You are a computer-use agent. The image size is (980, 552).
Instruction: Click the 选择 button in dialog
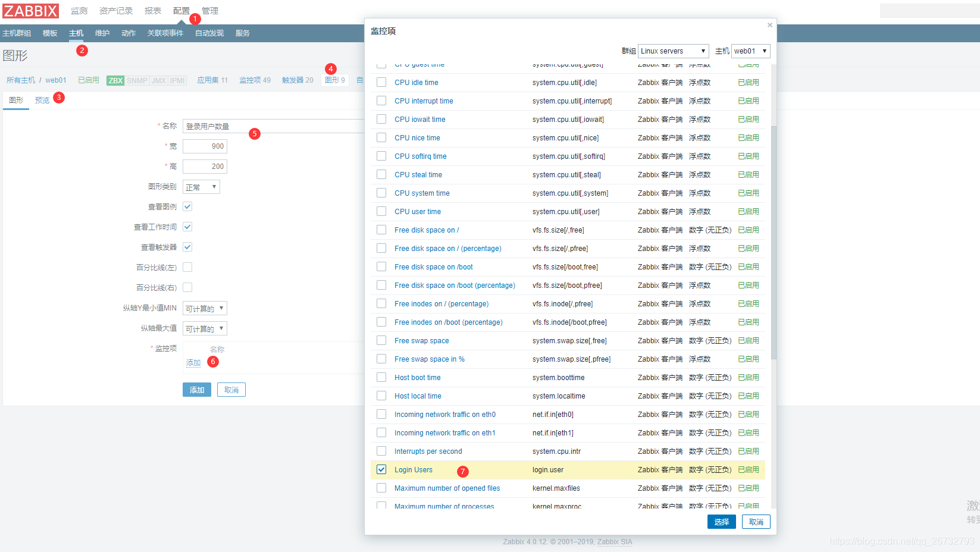(x=722, y=522)
